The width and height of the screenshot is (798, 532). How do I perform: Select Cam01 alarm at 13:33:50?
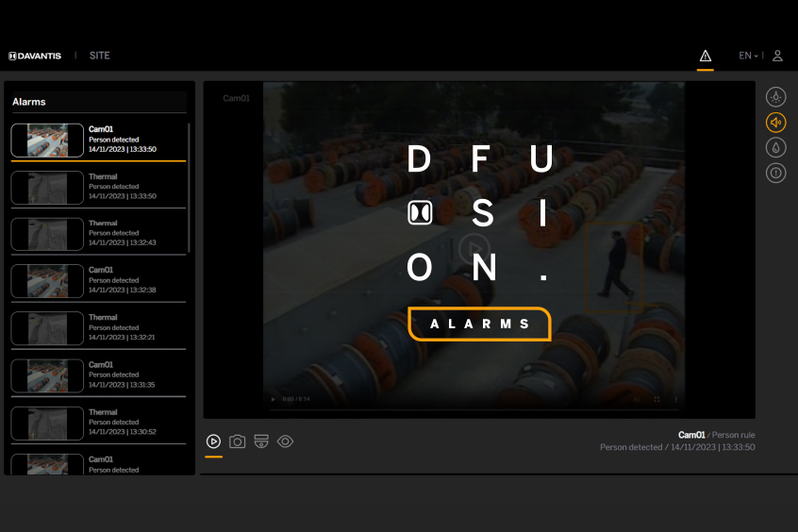tap(98, 140)
